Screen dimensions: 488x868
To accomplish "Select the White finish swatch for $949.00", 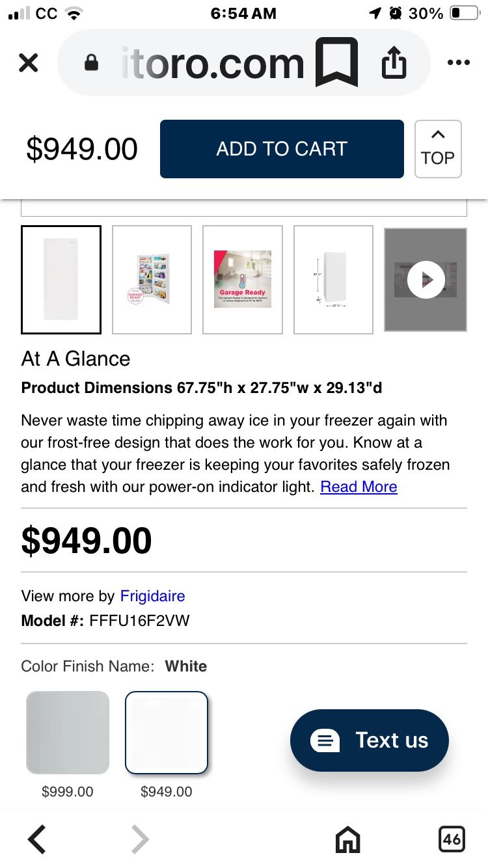I will coord(167,733).
